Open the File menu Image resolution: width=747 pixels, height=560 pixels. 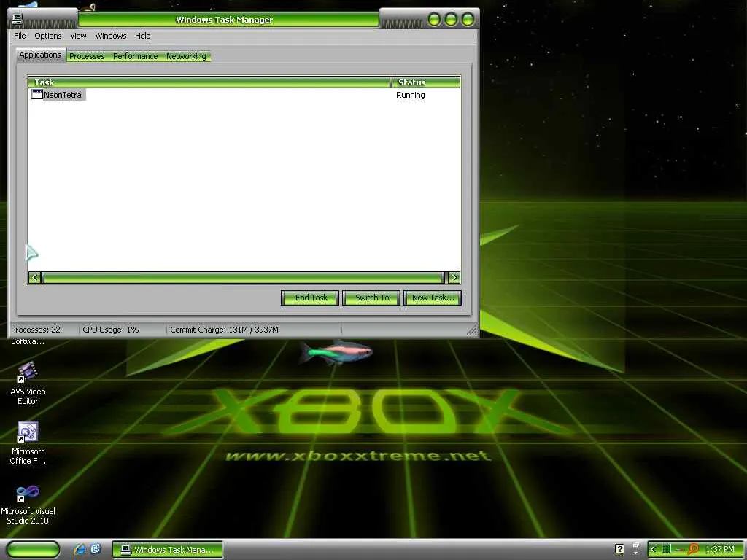[20, 36]
